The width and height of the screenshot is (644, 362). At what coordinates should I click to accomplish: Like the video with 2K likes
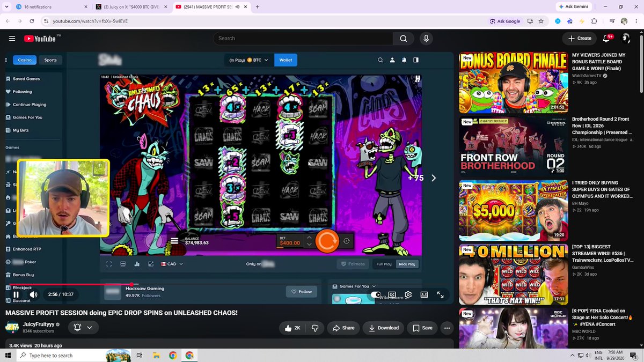(293, 328)
